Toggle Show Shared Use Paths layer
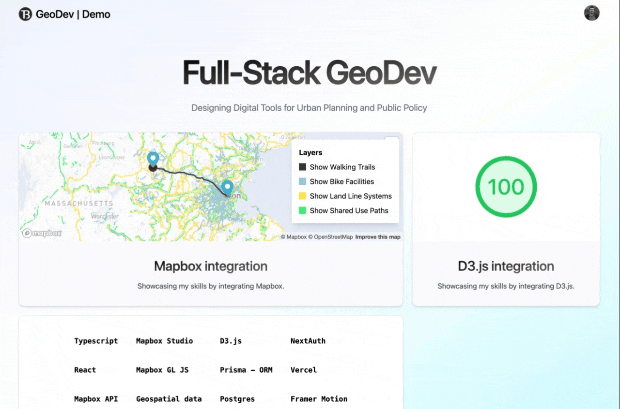The width and height of the screenshot is (620, 409). coord(344,210)
